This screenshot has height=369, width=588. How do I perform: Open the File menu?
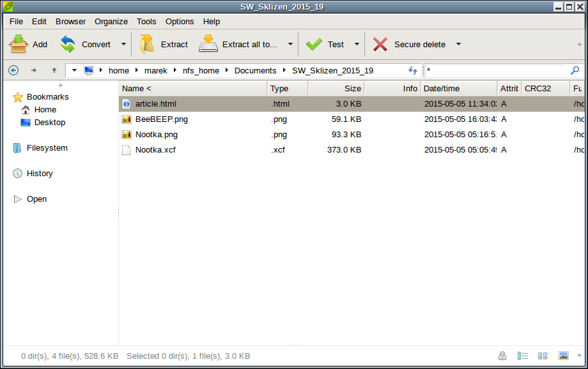tap(16, 21)
